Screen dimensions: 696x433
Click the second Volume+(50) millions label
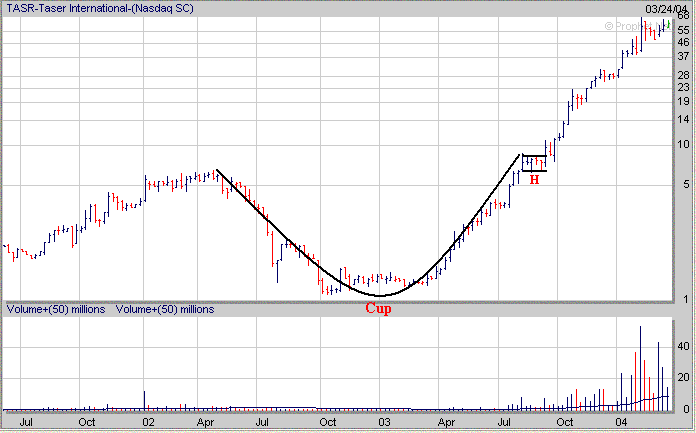pos(165,310)
